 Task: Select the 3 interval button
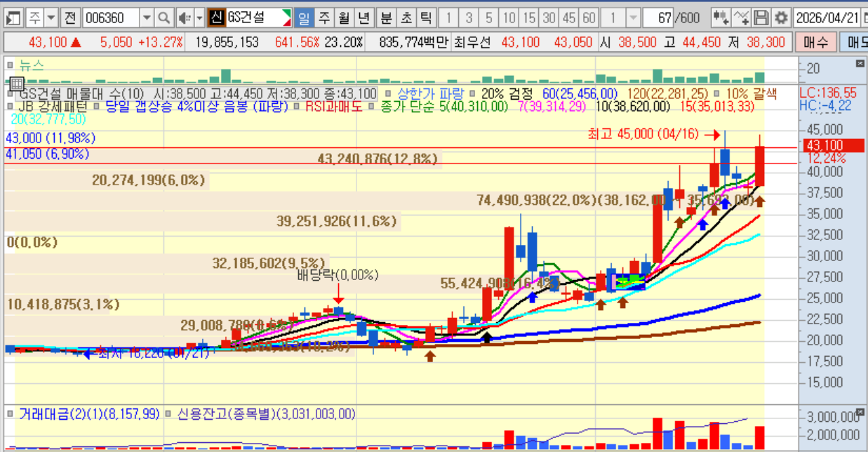tap(469, 17)
